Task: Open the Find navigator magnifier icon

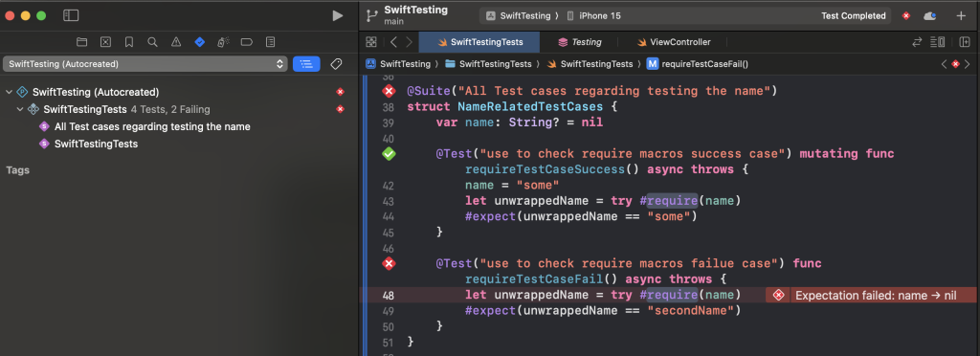Action: coord(152,42)
